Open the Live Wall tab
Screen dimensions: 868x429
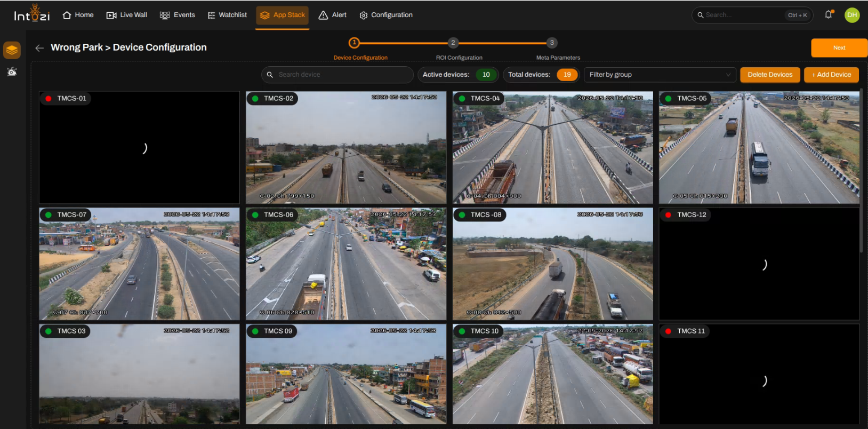click(127, 15)
